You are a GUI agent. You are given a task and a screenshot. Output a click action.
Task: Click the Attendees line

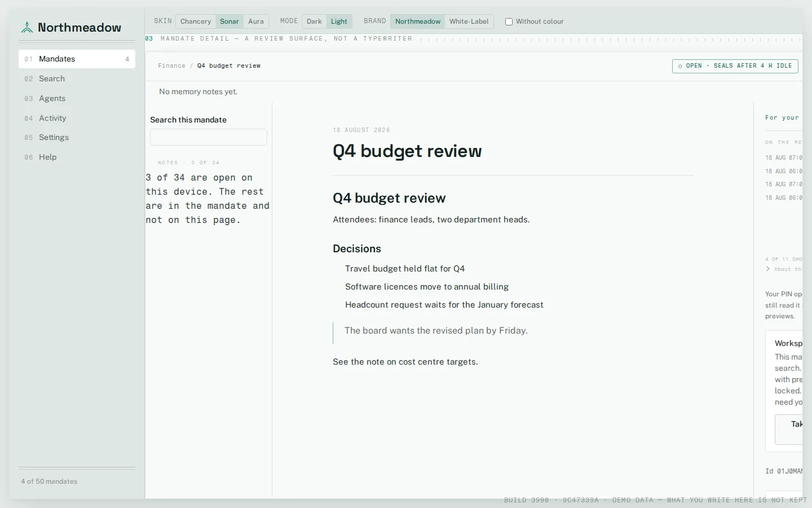tap(431, 220)
